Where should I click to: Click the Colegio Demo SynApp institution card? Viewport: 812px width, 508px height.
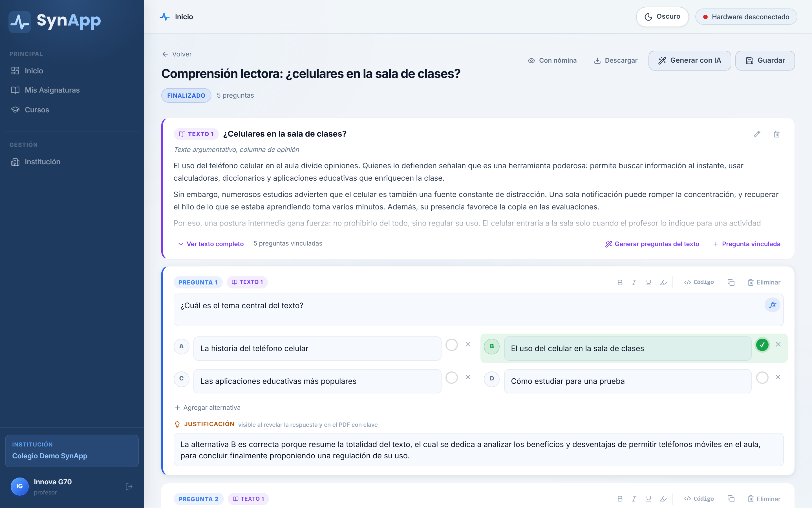pos(72,451)
